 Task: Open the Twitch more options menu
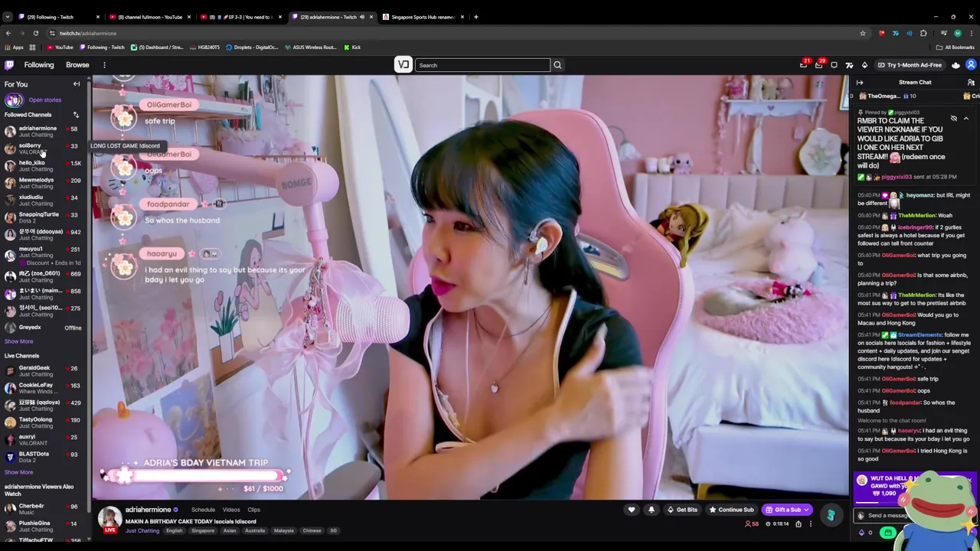pos(105,65)
